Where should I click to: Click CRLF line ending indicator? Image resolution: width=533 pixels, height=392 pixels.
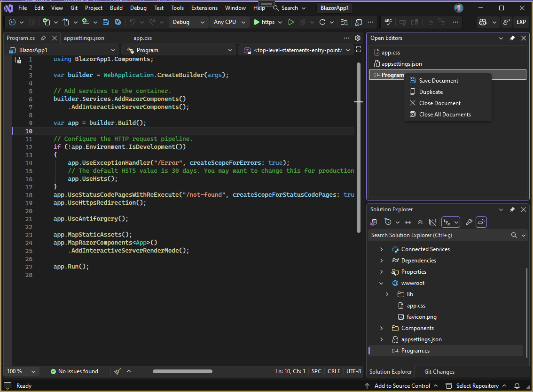tap(334, 371)
